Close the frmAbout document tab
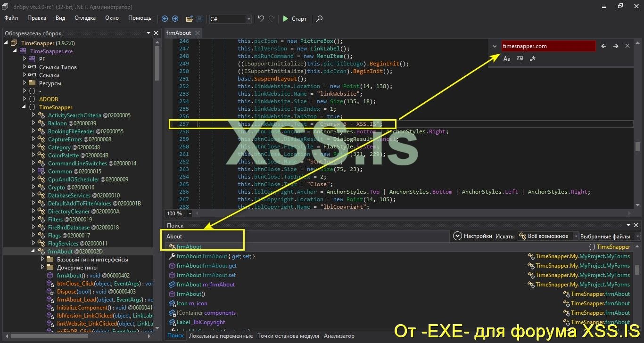 [x=198, y=33]
